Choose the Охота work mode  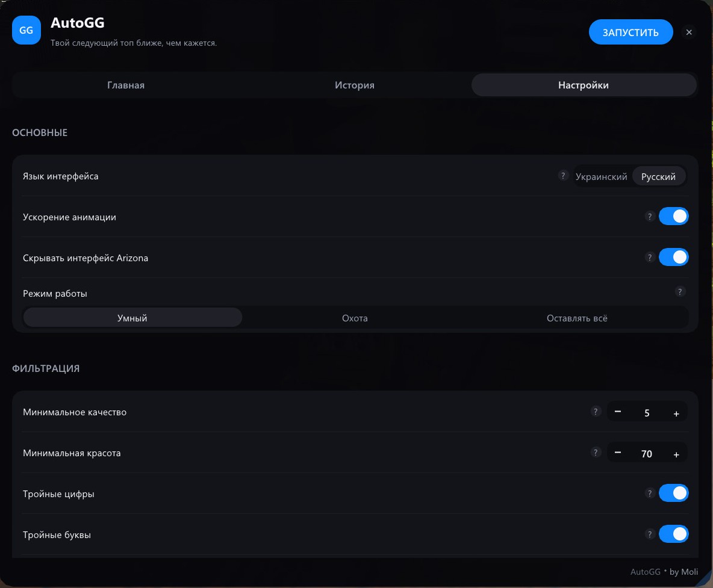[355, 318]
